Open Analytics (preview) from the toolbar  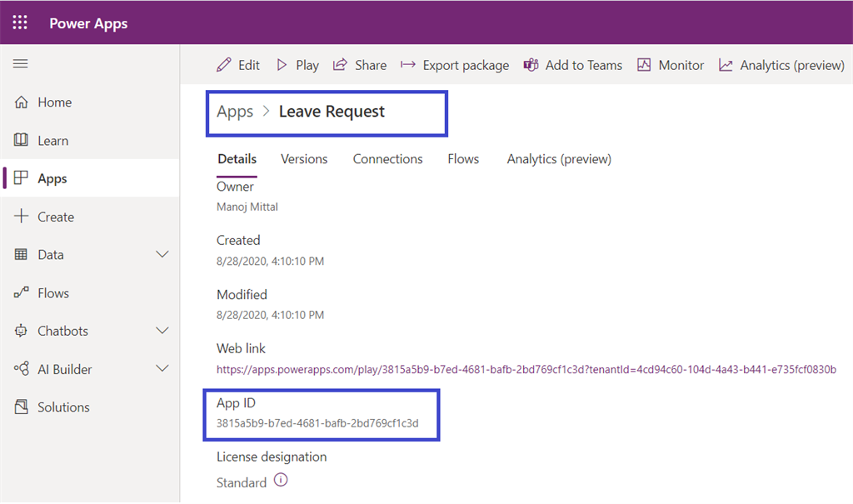(730, 64)
